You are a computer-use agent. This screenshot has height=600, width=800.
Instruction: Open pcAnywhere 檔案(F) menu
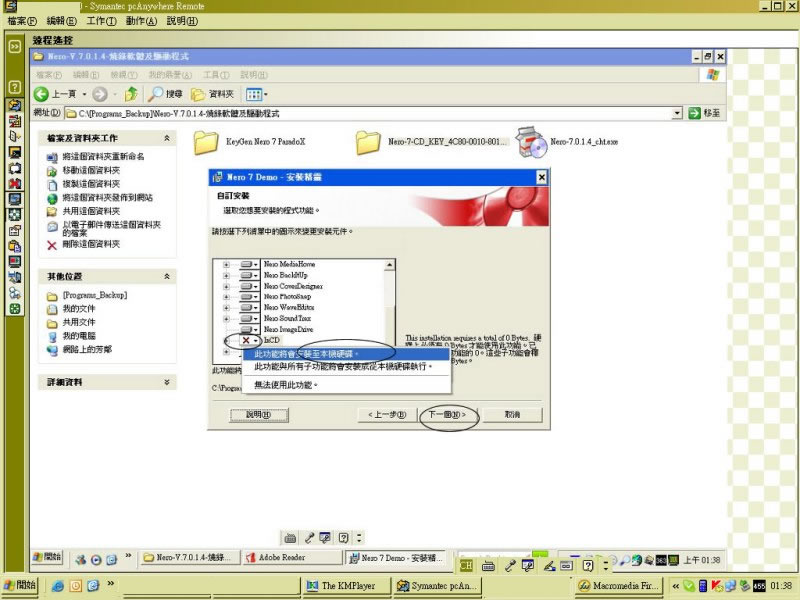22,21
